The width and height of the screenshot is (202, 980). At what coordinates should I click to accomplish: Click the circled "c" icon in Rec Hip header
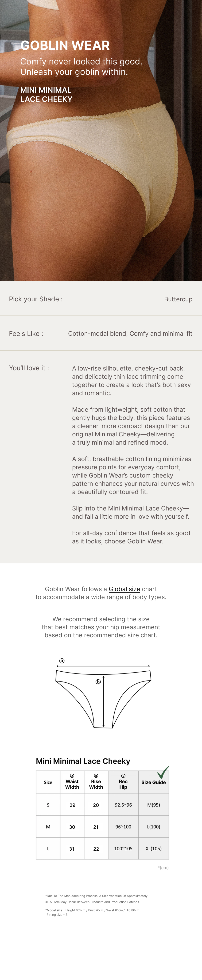[x=123, y=776]
